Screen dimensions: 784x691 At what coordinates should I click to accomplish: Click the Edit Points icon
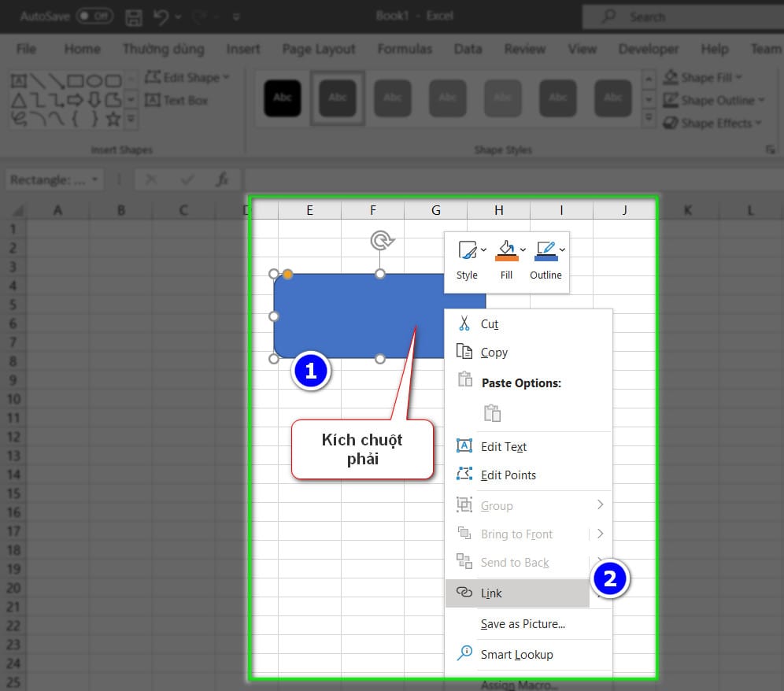click(x=464, y=475)
